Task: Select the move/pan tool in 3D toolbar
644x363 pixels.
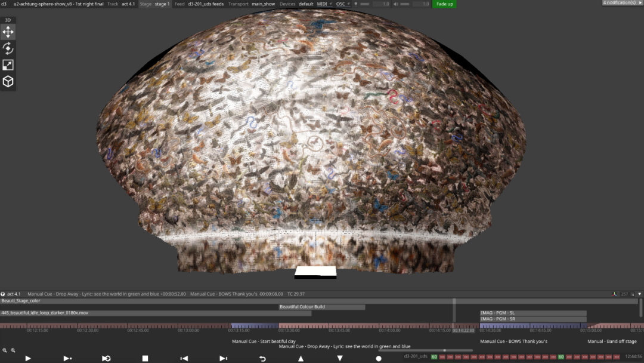Action: coord(8,32)
